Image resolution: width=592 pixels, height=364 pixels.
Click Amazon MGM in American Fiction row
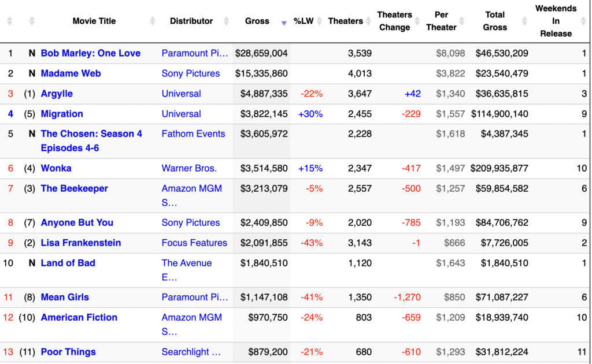(x=192, y=324)
